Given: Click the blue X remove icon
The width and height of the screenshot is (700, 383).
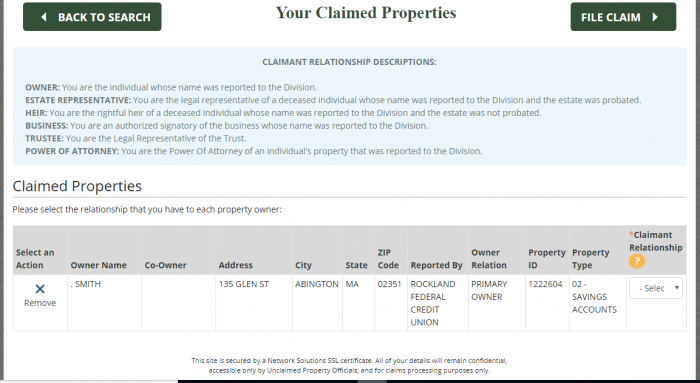Looking at the screenshot, I should (40, 289).
